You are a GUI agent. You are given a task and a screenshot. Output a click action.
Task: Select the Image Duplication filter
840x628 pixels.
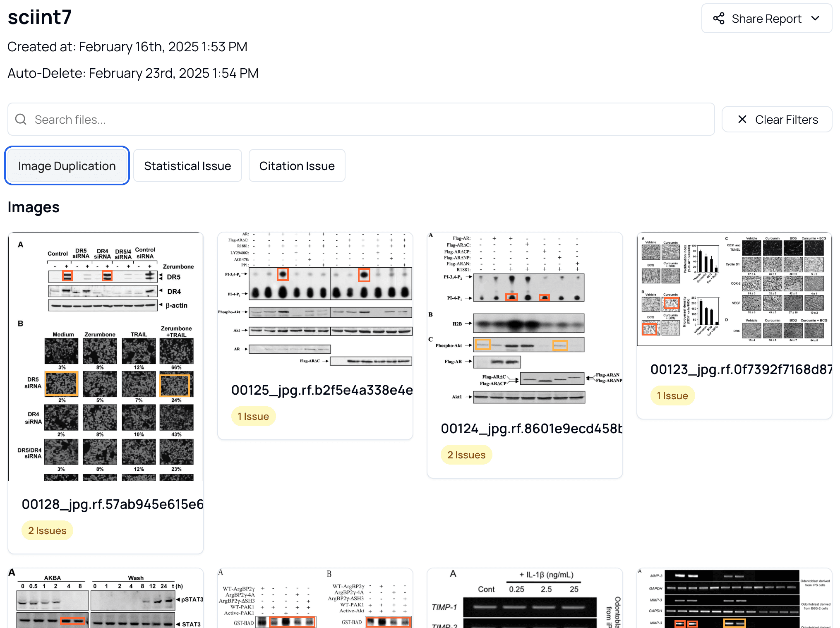click(x=67, y=165)
